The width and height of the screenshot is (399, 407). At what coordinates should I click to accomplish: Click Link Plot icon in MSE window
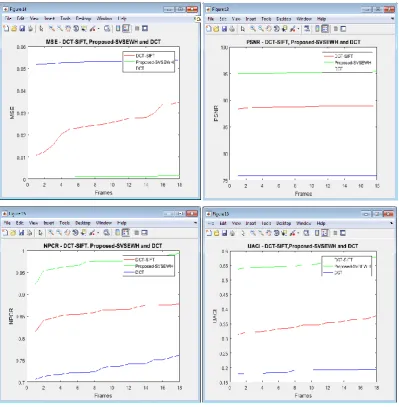[x=107, y=28]
